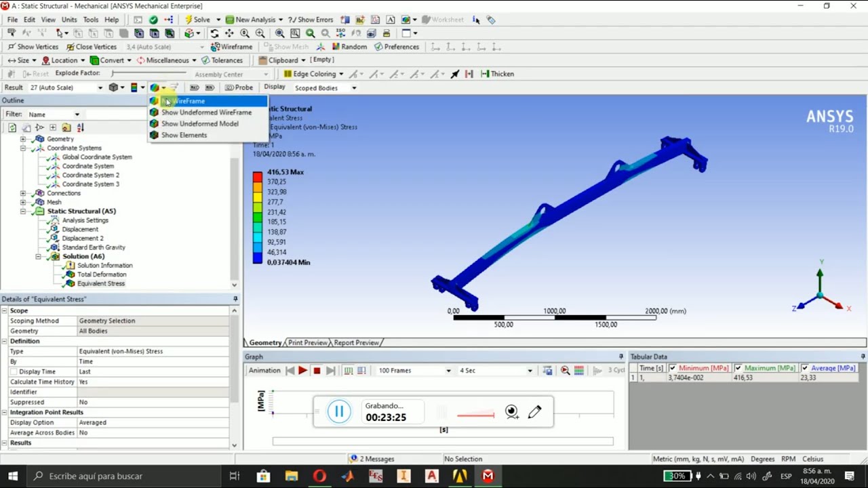The width and height of the screenshot is (868, 488).
Task: Click the Zoom to Fit icon
Action: [279, 33]
